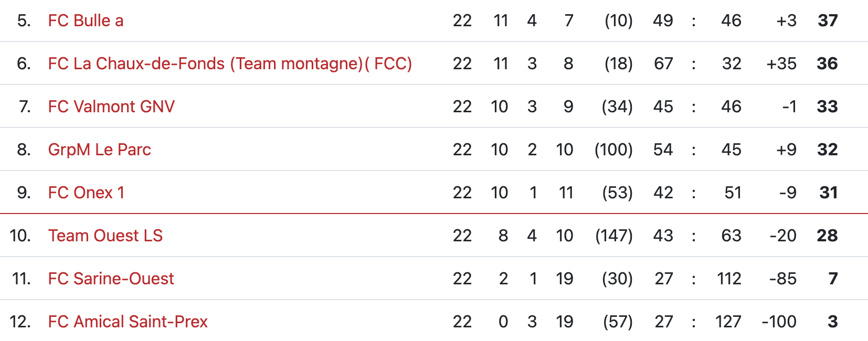Select the 112 goals conceded by Sarine-Ouest
868x341 pixels.
click(729, 279)
